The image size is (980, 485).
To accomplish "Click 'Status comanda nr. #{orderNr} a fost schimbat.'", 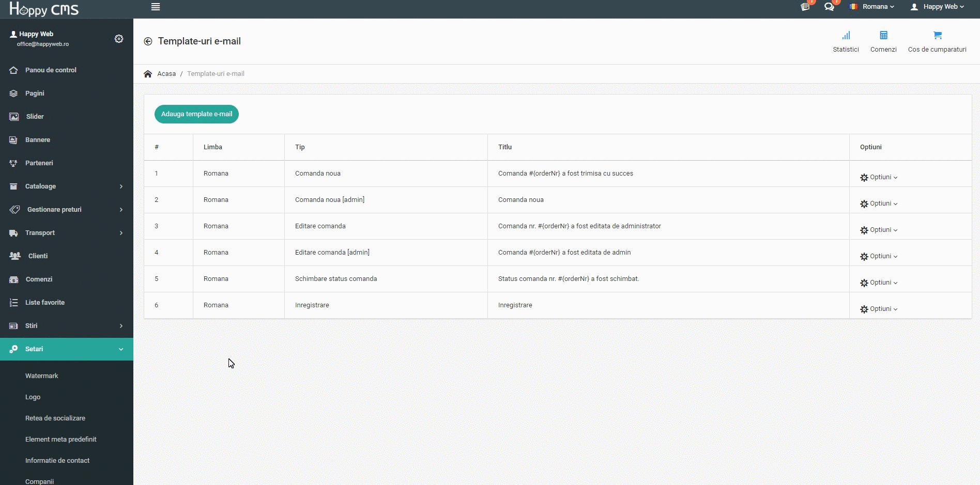I will tap(569, 279).
